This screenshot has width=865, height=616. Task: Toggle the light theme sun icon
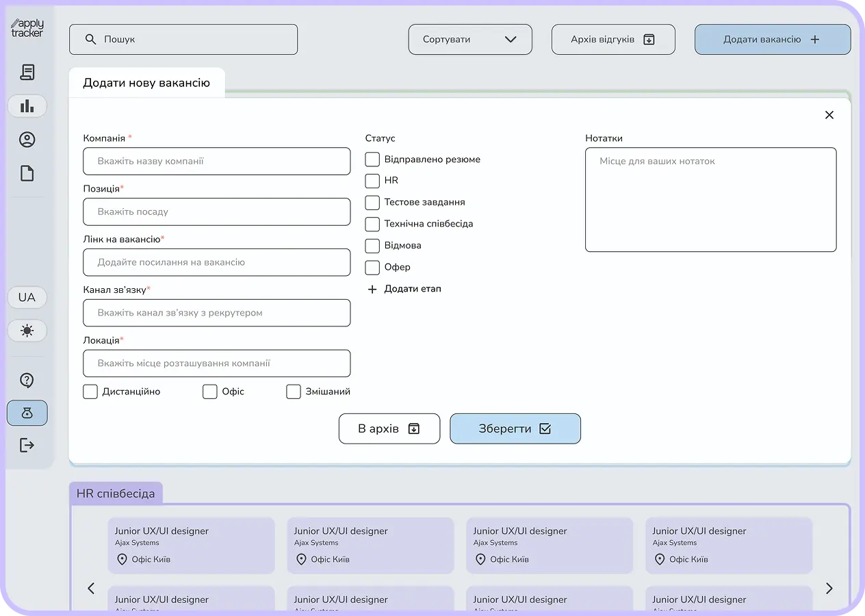[27, 331]
